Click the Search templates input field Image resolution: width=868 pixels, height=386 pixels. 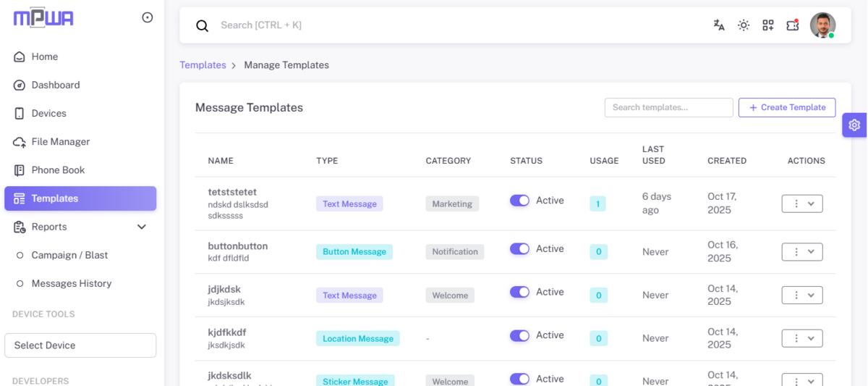pyautogui.click(x=668, y=107)
